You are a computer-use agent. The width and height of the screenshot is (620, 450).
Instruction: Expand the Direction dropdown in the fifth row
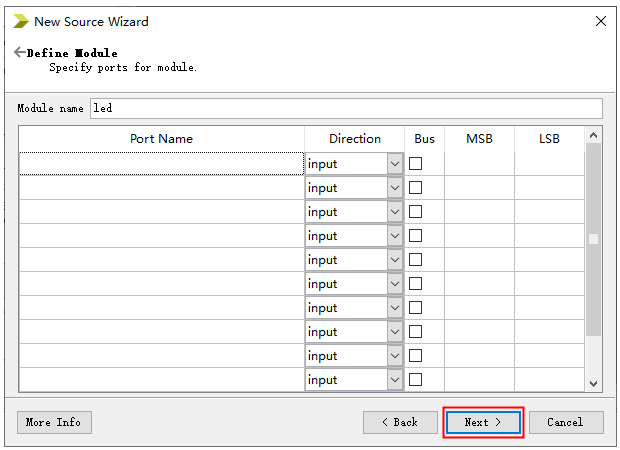point(394,260)
